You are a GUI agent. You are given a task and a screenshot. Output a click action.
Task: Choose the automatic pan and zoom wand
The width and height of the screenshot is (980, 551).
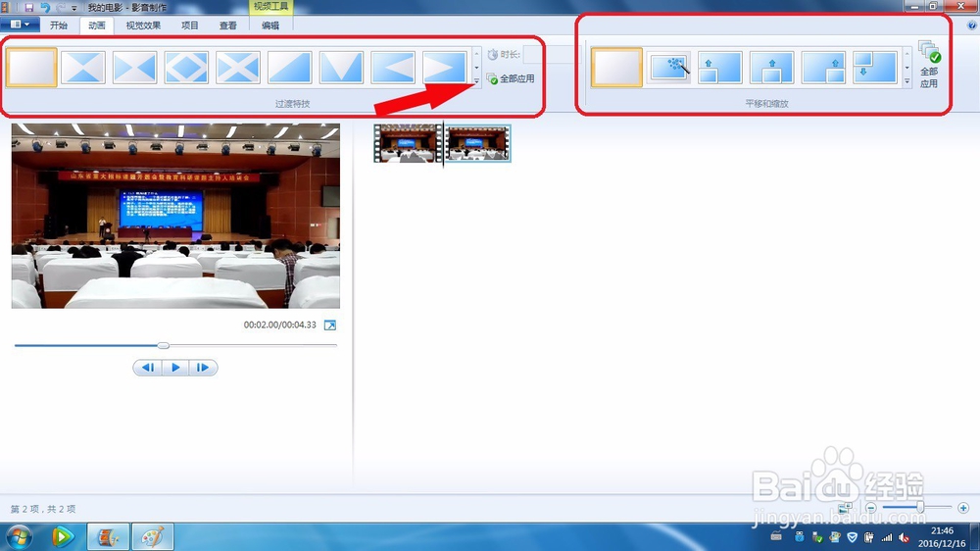(x=668, y=68)
